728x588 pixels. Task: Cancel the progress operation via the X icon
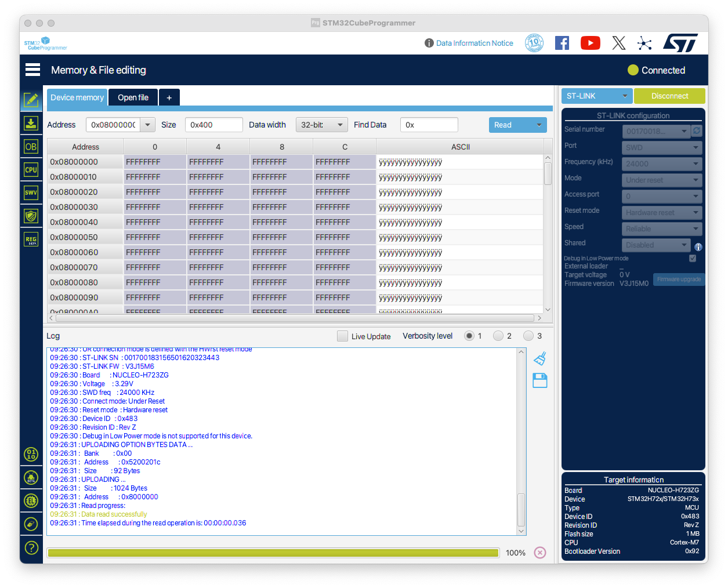[540, 553]
